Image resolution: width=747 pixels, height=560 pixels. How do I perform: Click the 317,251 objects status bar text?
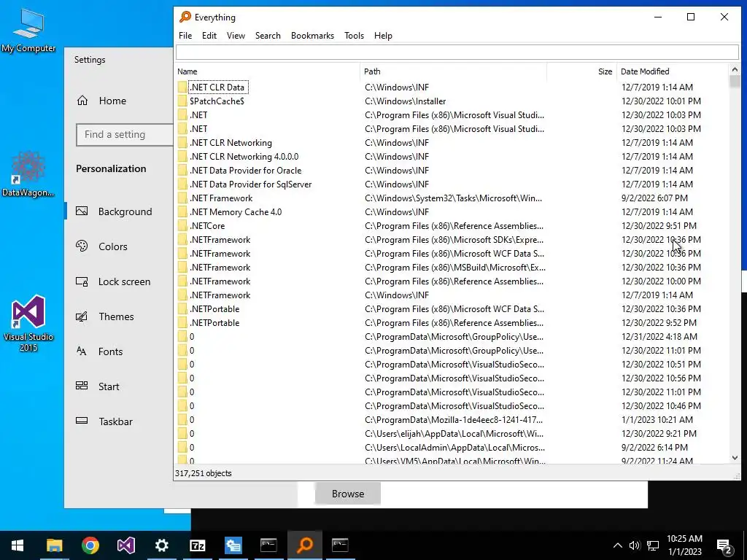click(x=204, y=473)
